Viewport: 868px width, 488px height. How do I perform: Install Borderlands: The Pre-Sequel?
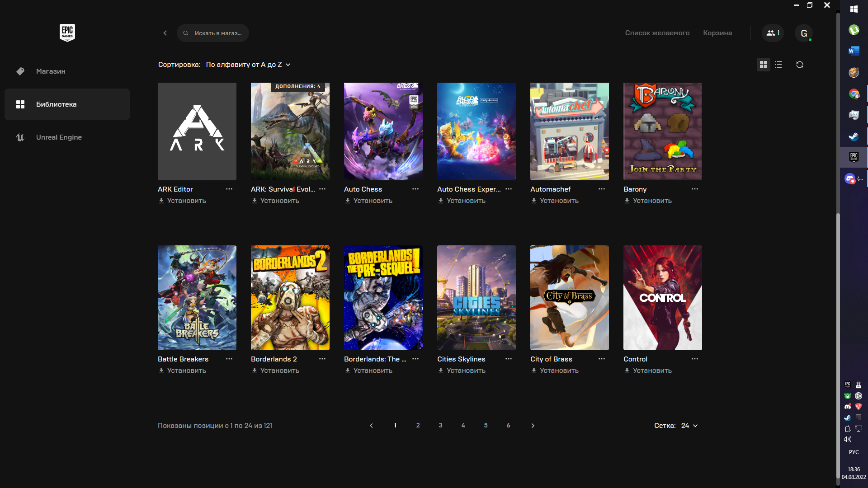368,371
